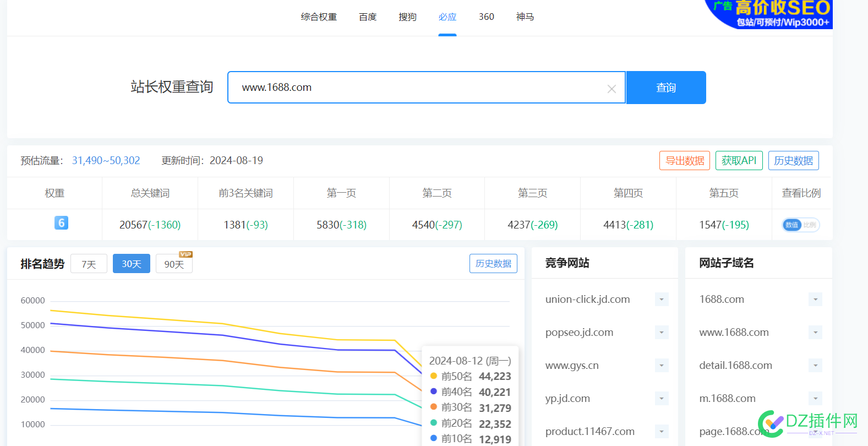Expand the www.gys.cn dropdown arrow
Screen dimensions: 868x446
tap(662, 366)
